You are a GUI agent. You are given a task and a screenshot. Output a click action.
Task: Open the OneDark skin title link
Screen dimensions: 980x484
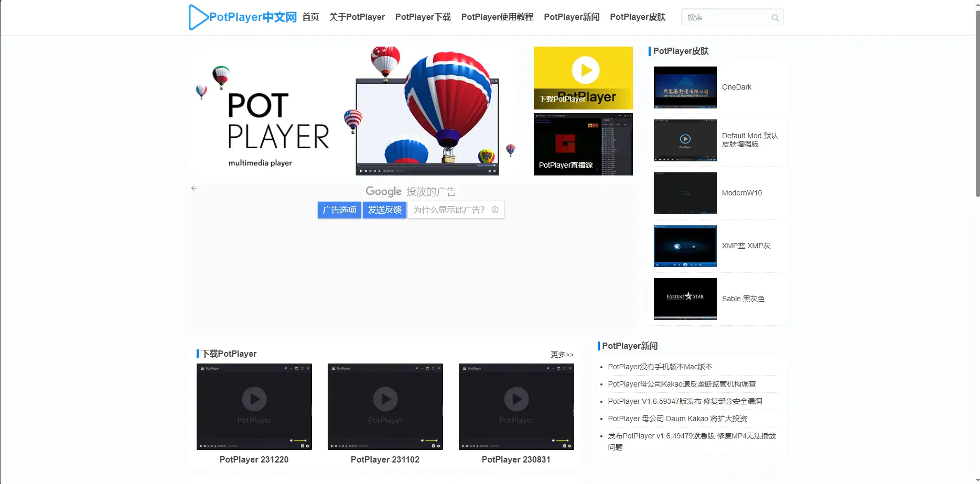[x=737, y=87]
